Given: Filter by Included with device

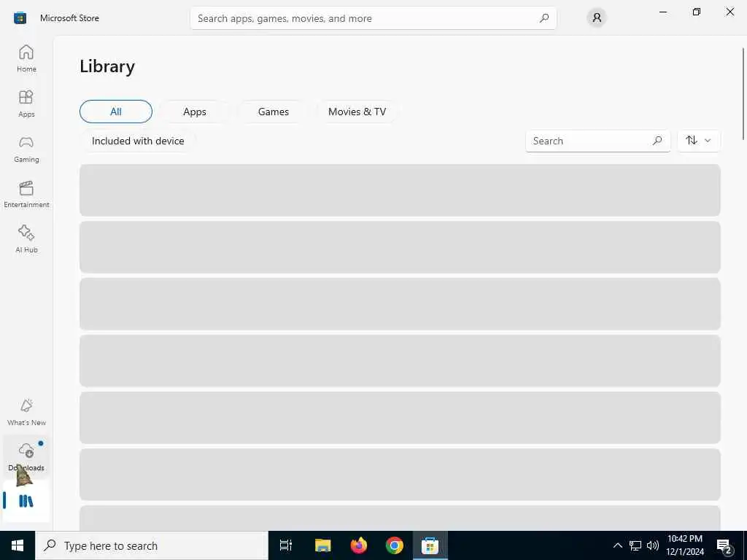Looking at the screenshot, I should 138,141.
